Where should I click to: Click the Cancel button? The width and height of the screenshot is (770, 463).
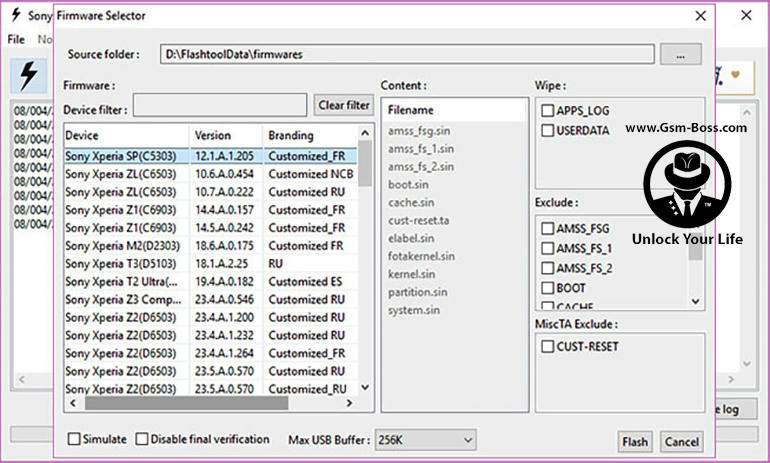tap(682, 442)
